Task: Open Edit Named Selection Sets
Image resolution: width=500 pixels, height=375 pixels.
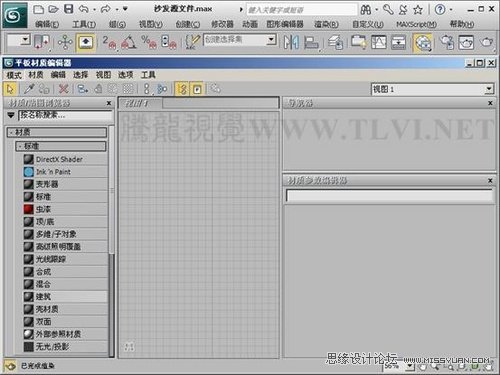Action: click(192, 42)
